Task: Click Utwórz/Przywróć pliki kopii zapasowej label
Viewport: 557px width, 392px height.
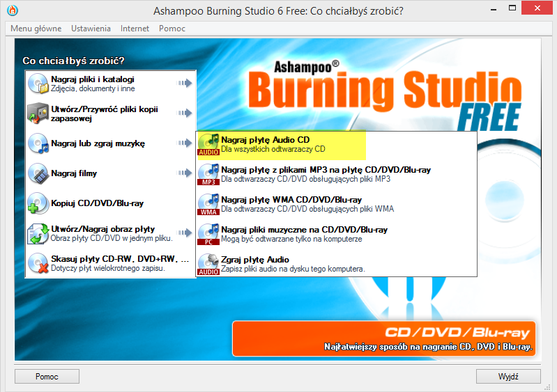Action: point(105,113)
